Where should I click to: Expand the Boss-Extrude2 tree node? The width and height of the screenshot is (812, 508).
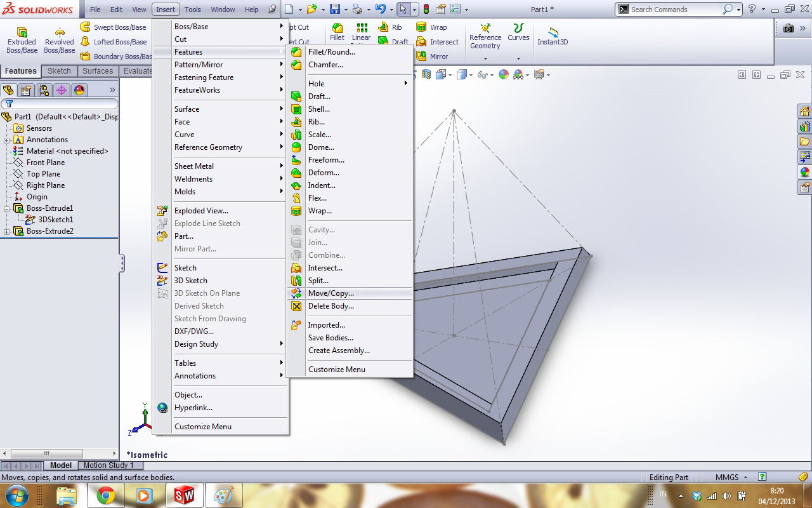(7, 231)
